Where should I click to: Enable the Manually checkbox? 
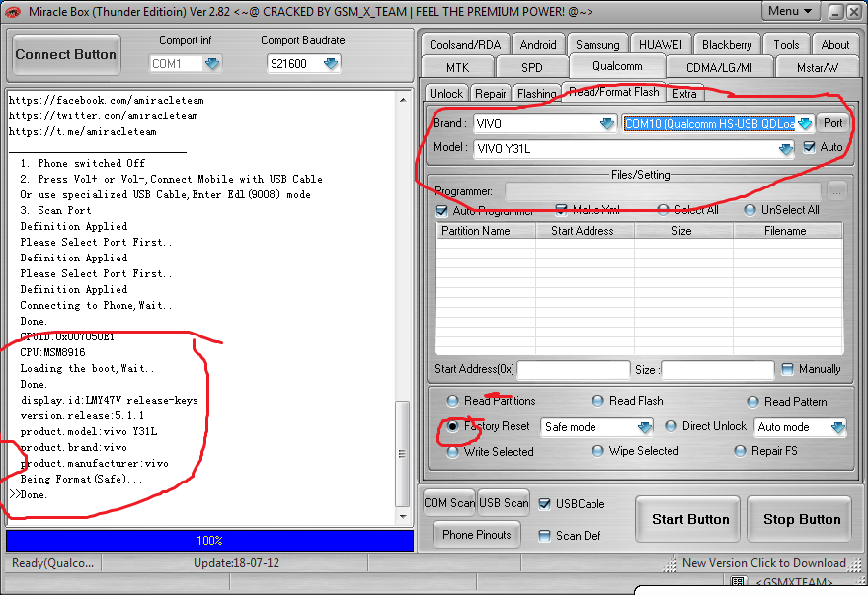(x=787, y=369)
